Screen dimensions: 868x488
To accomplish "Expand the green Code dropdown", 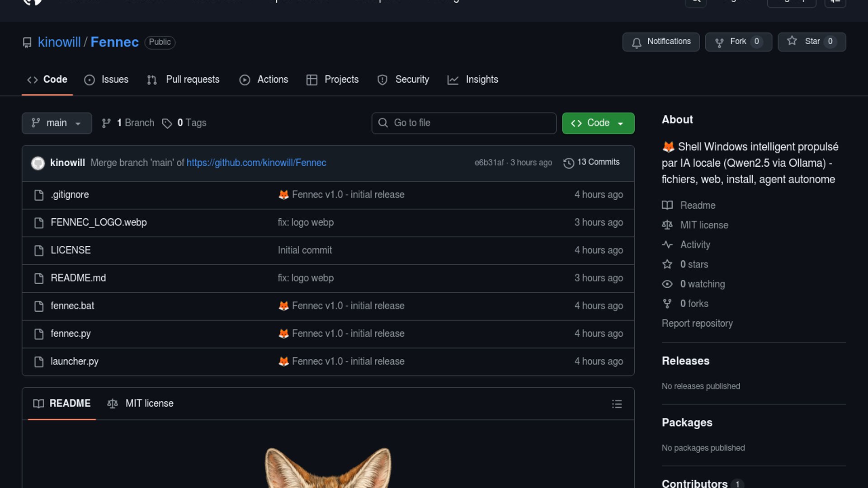I will pos(598,123).
